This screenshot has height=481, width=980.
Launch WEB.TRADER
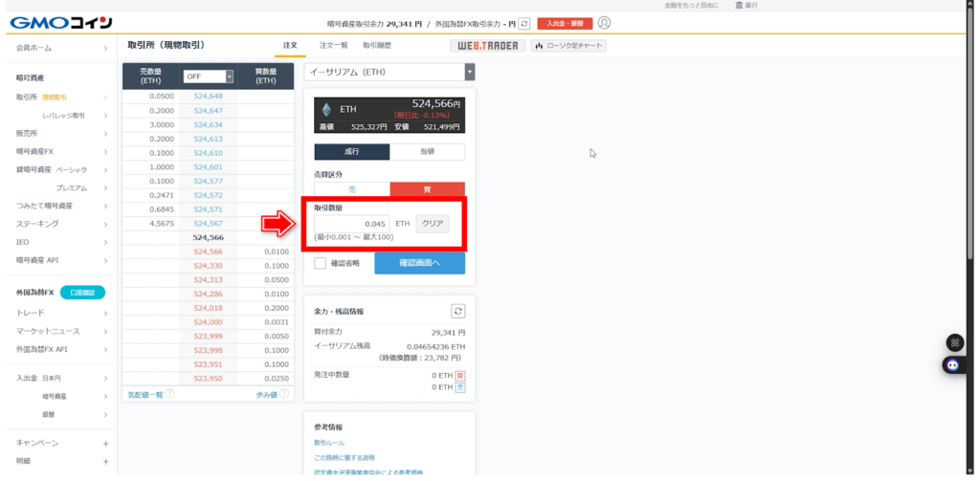click(x=487, y=45)
